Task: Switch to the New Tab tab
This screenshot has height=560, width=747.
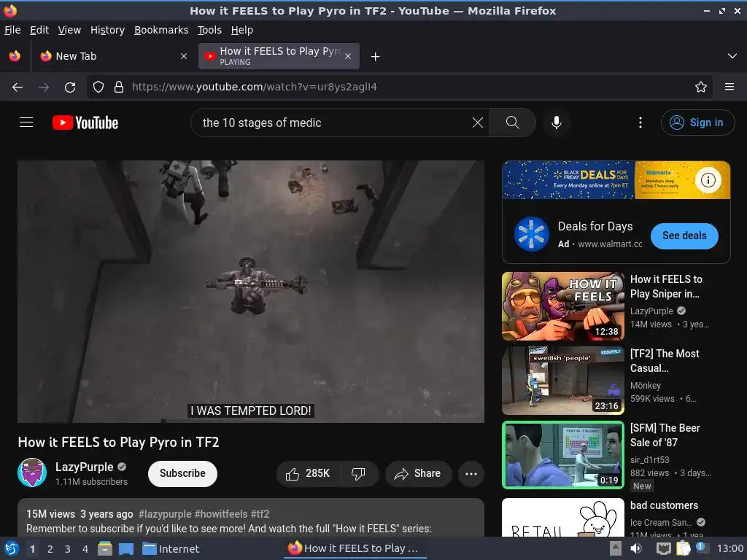Action: (113, 56)
